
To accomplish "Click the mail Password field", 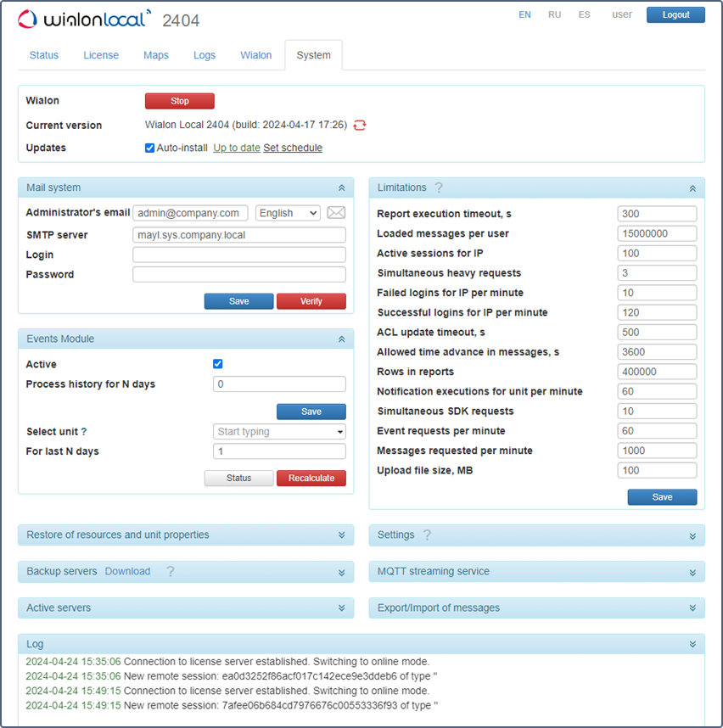I will (239, 274).
